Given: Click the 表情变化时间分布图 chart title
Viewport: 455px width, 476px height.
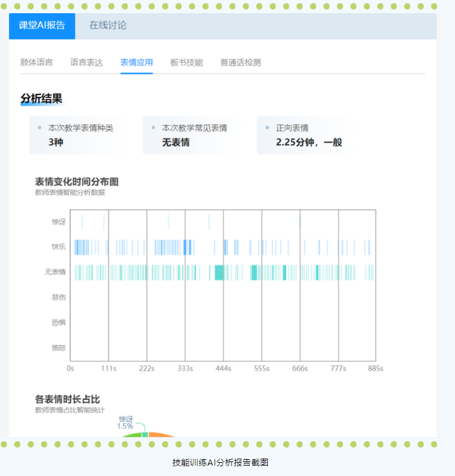Looking at the screenshot, I should click(77, 182).
